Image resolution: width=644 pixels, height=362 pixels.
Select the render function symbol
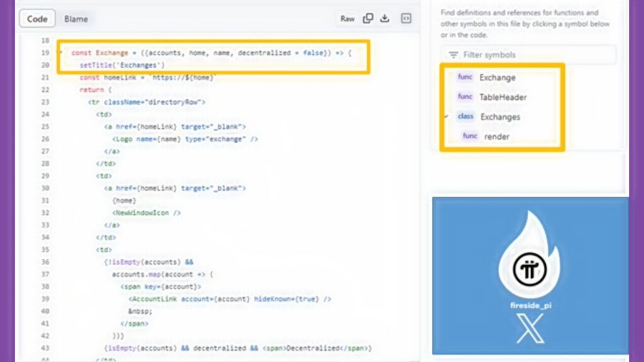(x=496, y=136)
